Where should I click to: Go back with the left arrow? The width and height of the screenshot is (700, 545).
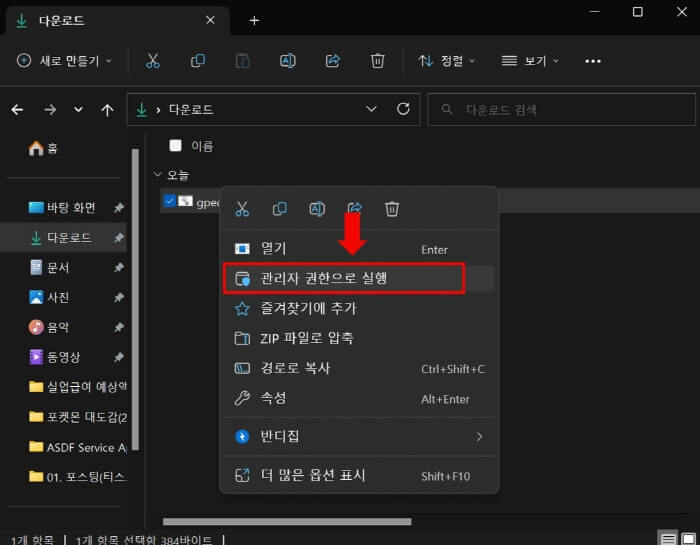point(17,109)
